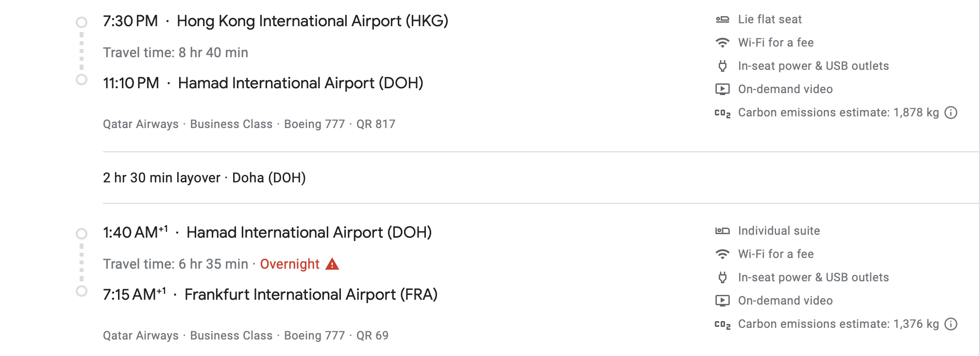Click the red Overnight label

click(289, 264)
